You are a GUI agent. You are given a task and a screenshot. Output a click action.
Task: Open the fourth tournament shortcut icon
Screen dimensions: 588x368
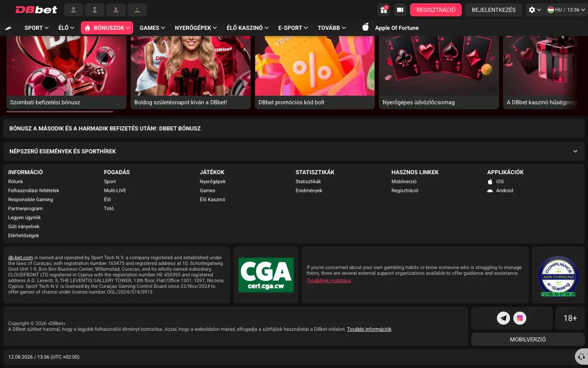137,9
